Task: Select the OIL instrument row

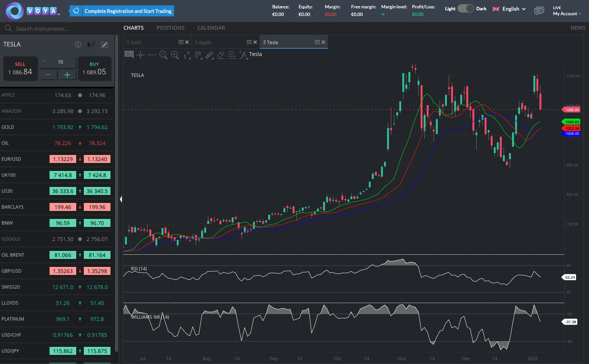Action: (x=57, y=143)
